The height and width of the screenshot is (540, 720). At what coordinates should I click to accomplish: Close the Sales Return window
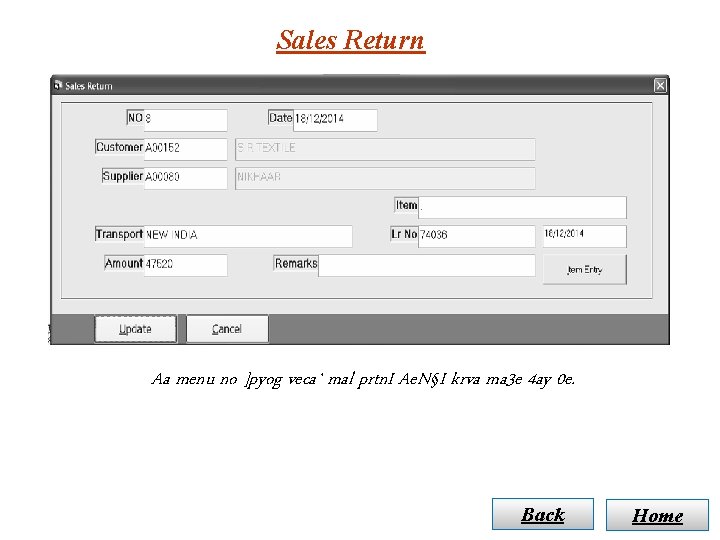[660, 85]
